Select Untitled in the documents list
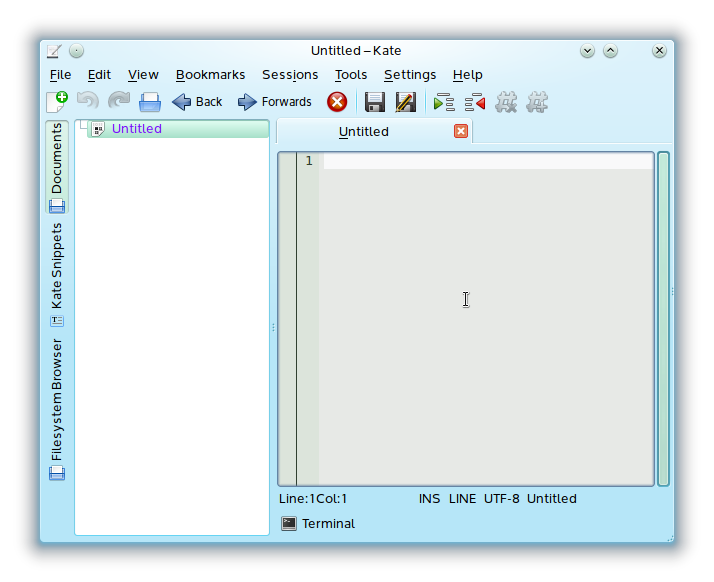Screen dimensions: 714x582 178,129
